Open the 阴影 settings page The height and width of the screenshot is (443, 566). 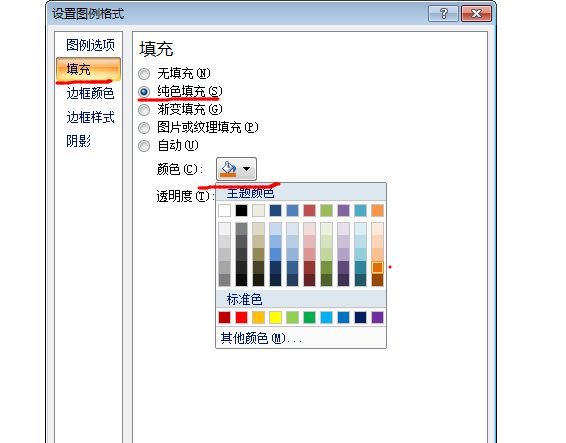[78, 141]
